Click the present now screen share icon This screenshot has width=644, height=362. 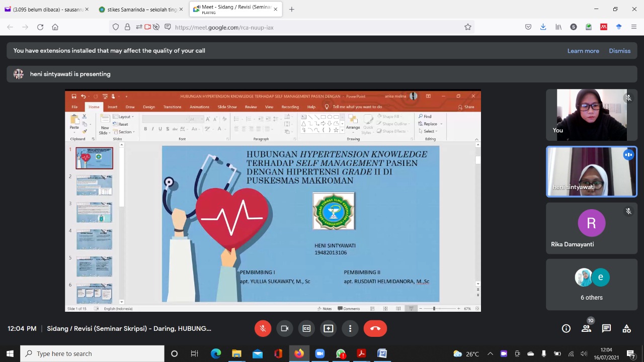pyautogui.click(x=328, y=328)
